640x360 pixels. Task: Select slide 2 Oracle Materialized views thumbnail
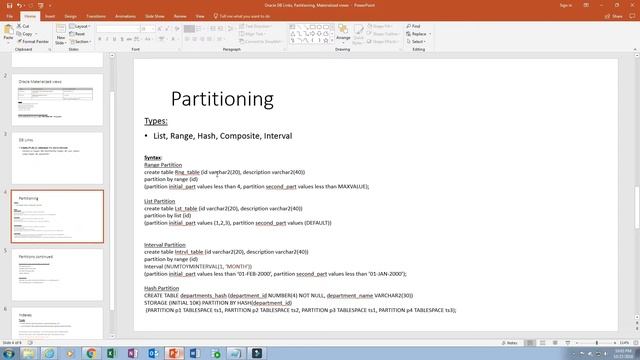pyautogui.click(x=57, y=100)
